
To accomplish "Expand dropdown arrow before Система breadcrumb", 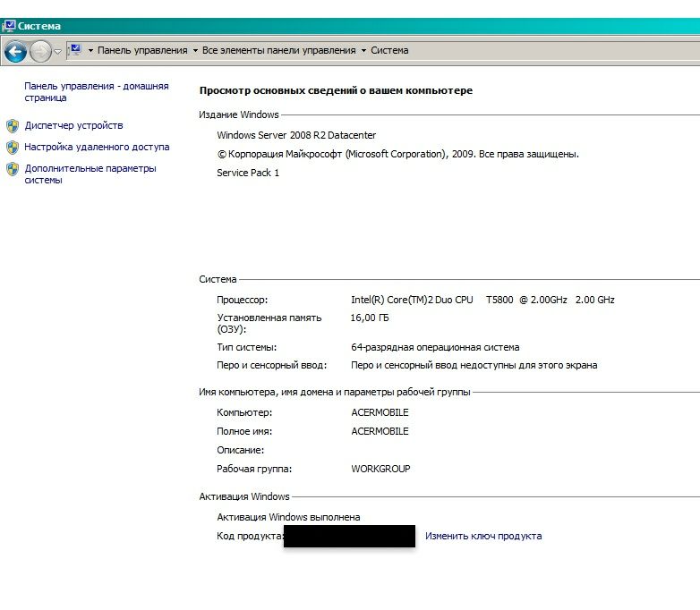I will (x=363, y=50).
